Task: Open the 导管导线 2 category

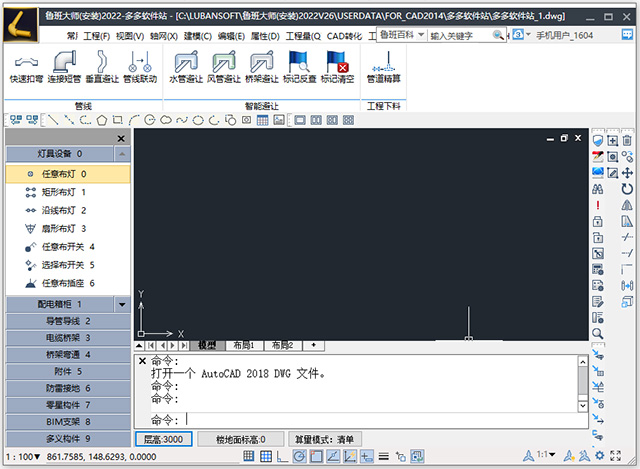Action: point(68,321)
